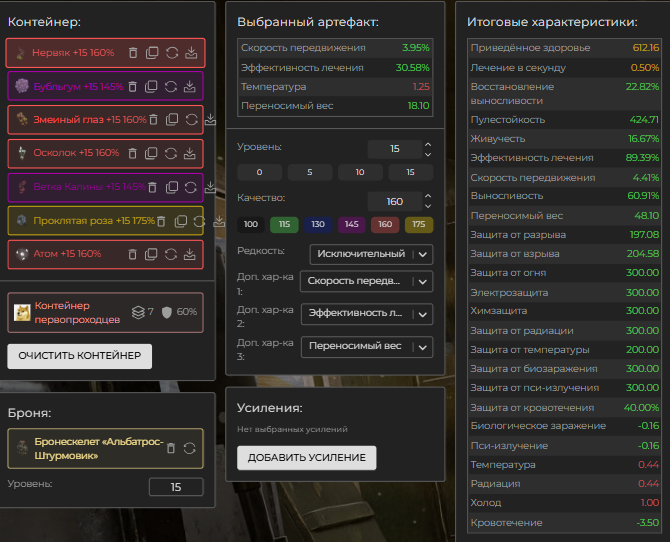Click the Кровотечение -3.50 stat row
The width and height of the screenshot is (670, 542).
[564, 523]
